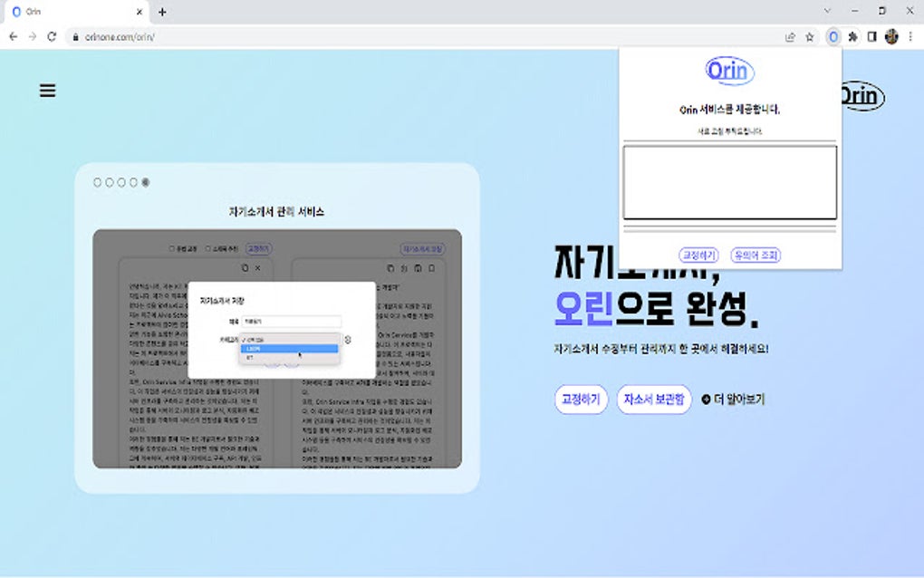Select the fifth carousel indicator dot
The image size is (924, 578).
(144, 181)
